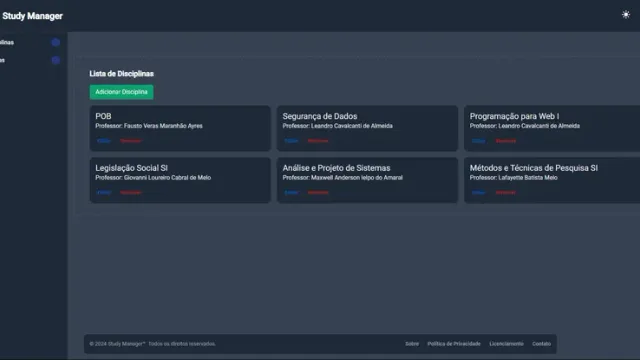The image size is (640, 360).
Task: Select the Segurança de Dados card title
Action: coord(320,116)
